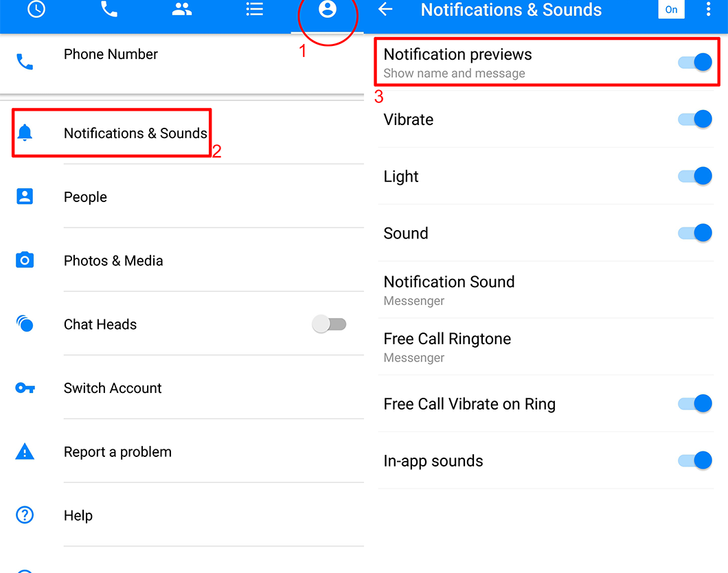Mute notifications with the Sound switch
This screenshot has width=728, height=573.
(x=695, y=233)
